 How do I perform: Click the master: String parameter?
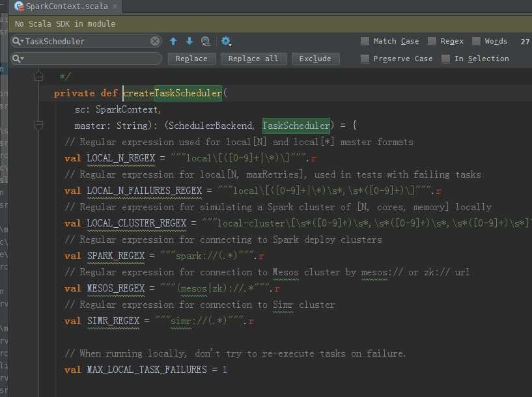(111, 126)
